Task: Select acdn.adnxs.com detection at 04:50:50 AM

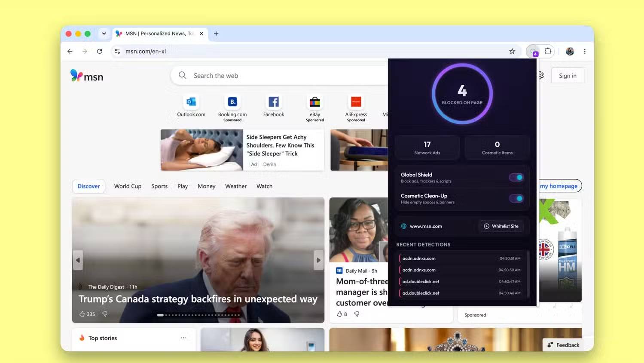Action: pos(461,270)
